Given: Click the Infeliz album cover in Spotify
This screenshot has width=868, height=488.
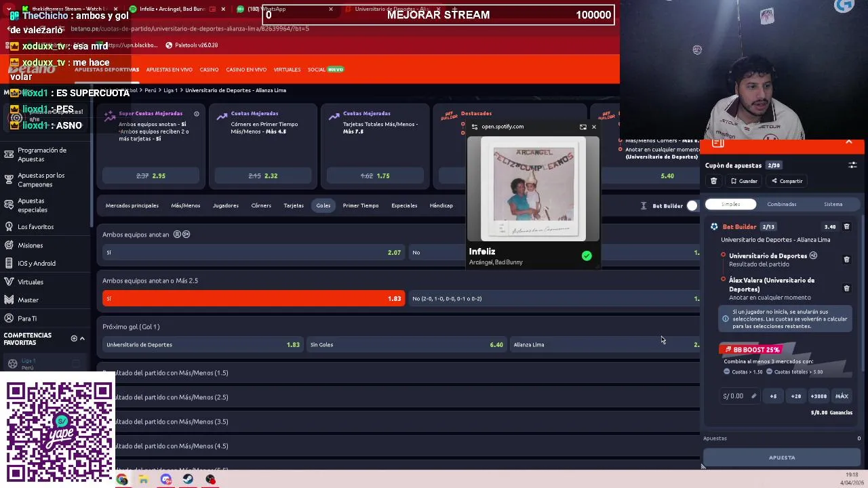Looking at the screenshot, I should tap(534, 189).
